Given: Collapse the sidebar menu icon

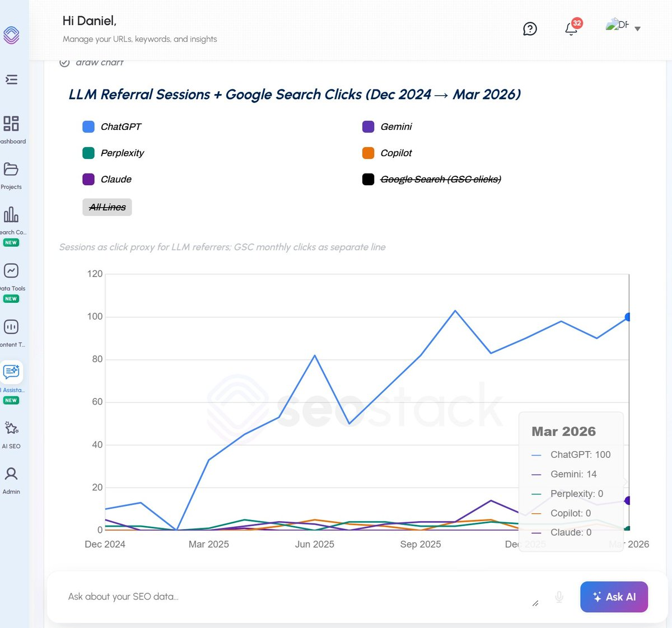Looking at the screenshot, I should click(x=11, y=79).
